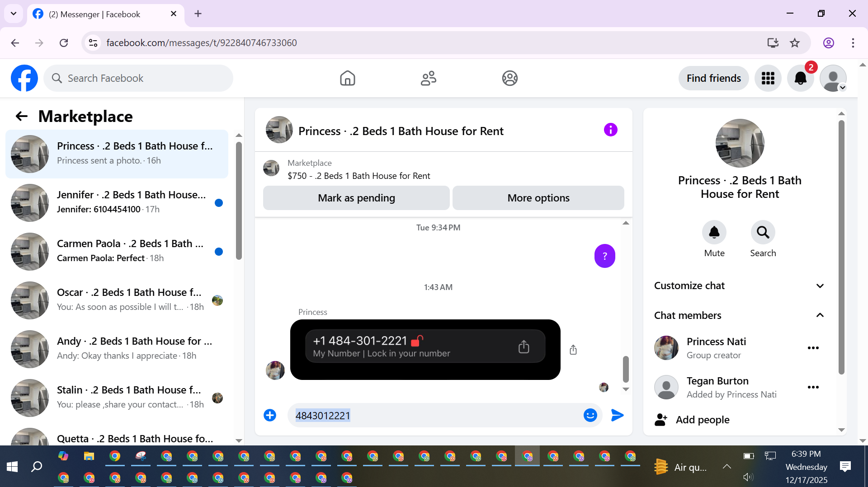Open options for Tegan Burton

813,387
